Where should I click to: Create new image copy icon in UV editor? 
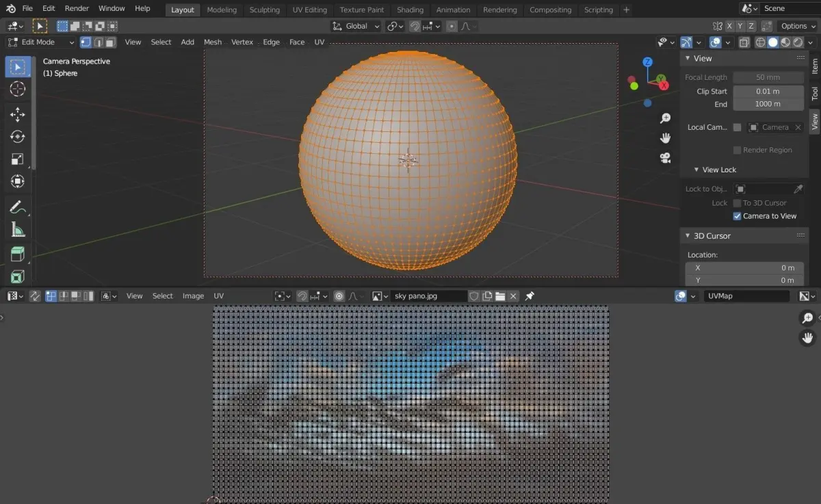(487, 296)
